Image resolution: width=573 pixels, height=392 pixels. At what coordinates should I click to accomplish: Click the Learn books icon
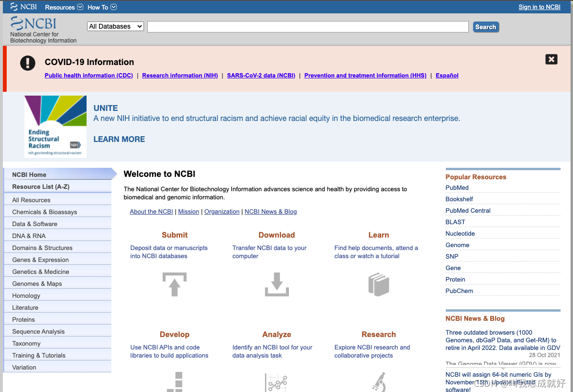[379, 284]
